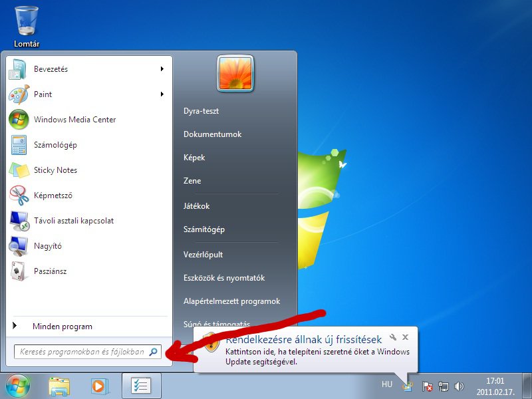This screenshot has width=532, height=399.
Task: Open the Távoli asztali kapcsolat icon
Action: [x=19, y=221]
